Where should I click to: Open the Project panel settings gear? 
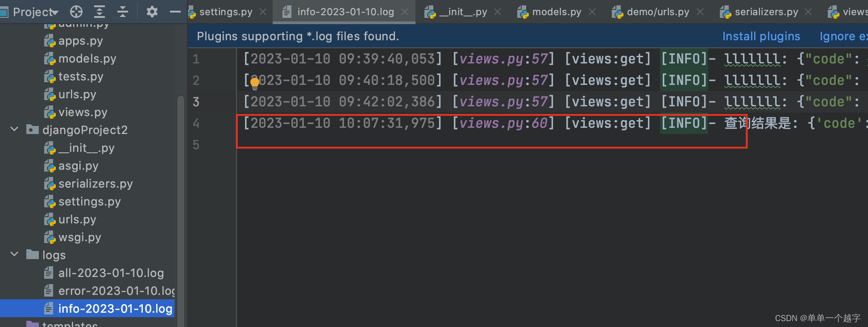(152, 12)
